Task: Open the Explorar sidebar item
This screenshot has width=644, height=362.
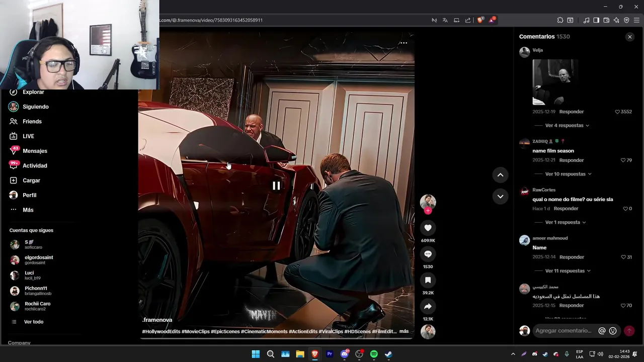Action: [27, 92]
